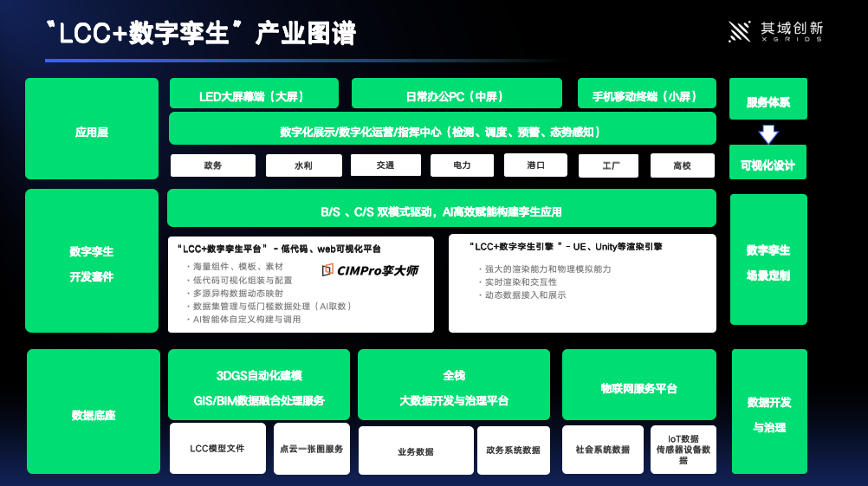The image size is (868, 486).
Task: Click the 动态数据接入和展示 bullet
Action: [x=522, y=295]
